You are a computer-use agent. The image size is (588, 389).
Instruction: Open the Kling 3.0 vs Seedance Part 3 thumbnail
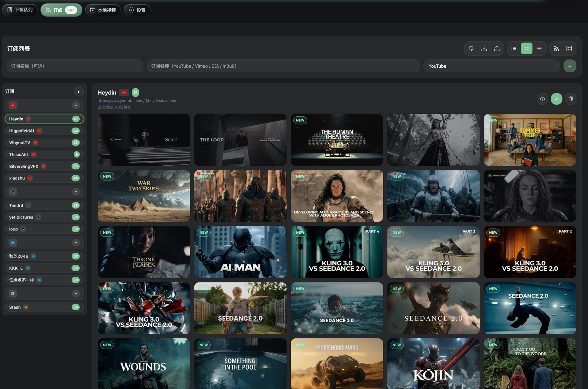pyautogui.click(x=433, y=252)
